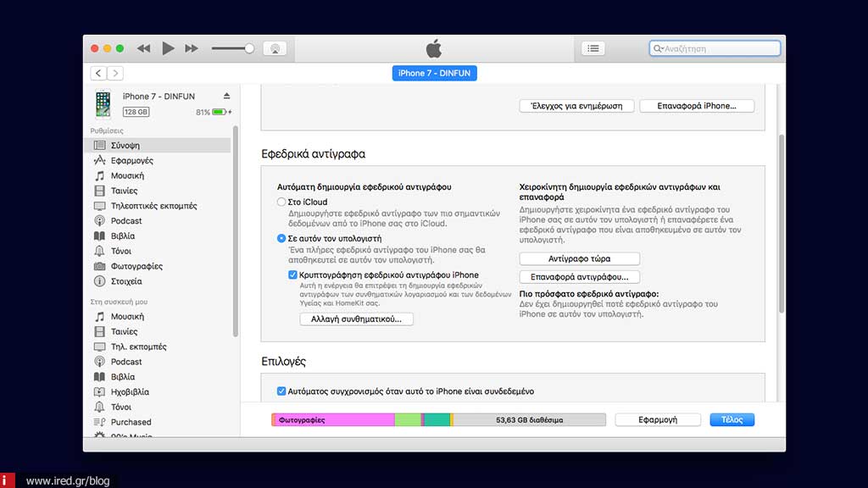This screenshot has width=868, height=488.
Task: Click the Τόνοι bell icon under Ρυθμίσεις
Action: 100,251
